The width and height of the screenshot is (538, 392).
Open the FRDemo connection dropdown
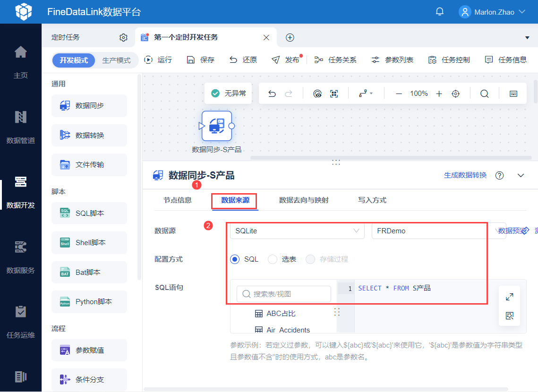[x=438, y=231]
